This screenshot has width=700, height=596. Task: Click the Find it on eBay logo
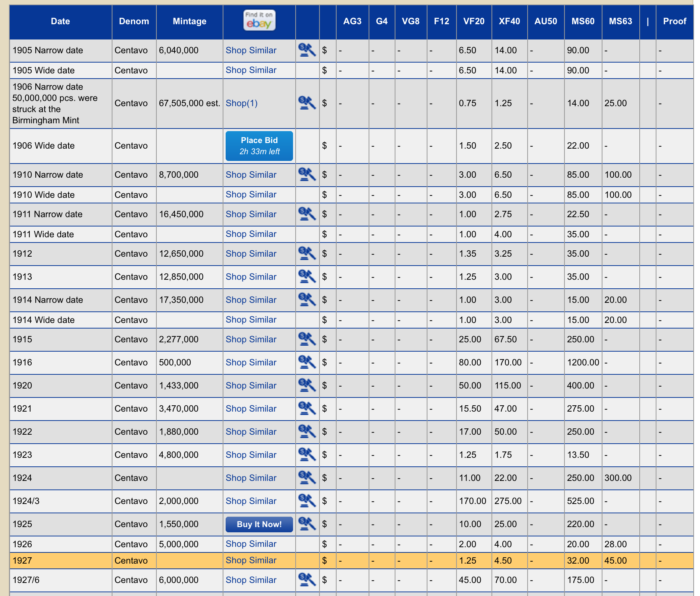pyautogui.click(x=259, y=20)
